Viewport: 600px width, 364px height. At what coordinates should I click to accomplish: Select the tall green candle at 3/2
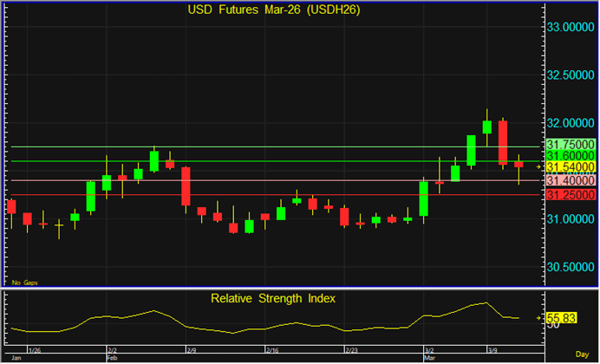click(424, 198)
